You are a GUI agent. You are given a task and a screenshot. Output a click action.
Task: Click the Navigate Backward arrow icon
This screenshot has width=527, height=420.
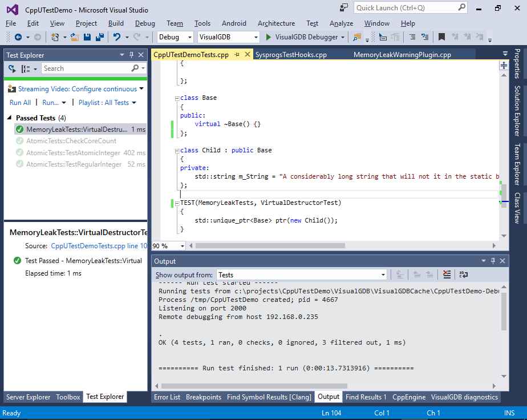(x=18, y=37)
